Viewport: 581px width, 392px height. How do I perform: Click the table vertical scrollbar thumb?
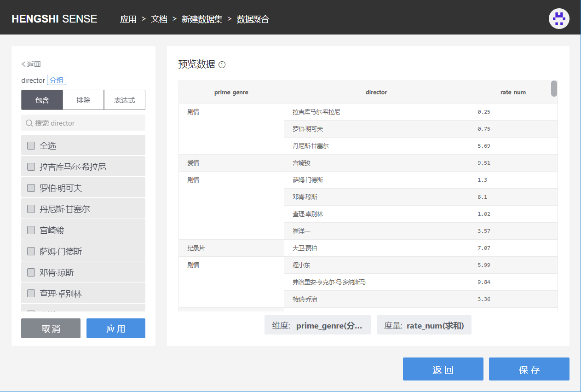554,89
